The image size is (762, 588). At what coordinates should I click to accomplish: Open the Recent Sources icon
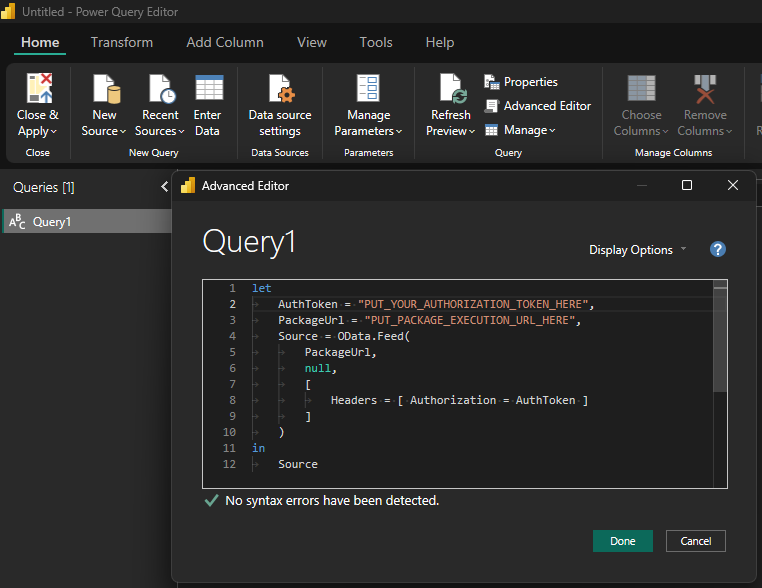(161, 89)
